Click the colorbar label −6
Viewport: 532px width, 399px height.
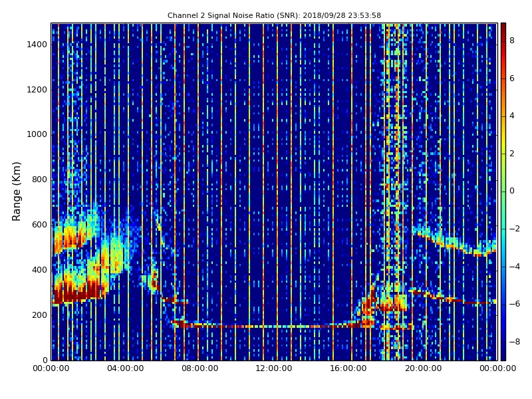tap(515, 304)
